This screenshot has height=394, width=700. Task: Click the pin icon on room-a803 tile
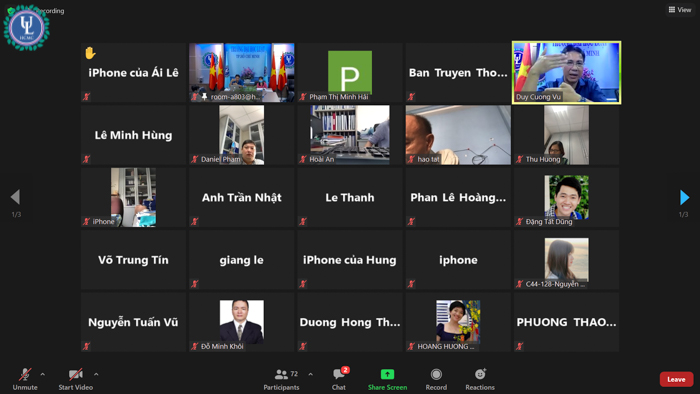204,96
